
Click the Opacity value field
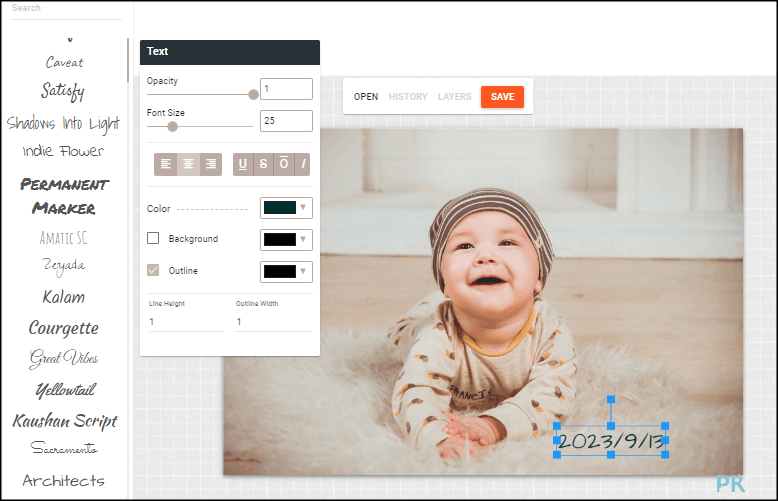click(286, 89)
